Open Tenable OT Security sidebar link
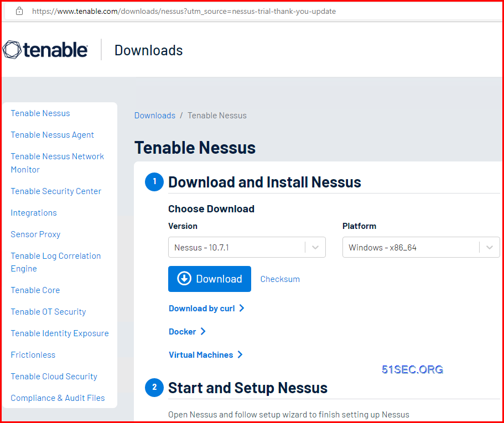The image size is (504, 423). [x=48, y=311]
